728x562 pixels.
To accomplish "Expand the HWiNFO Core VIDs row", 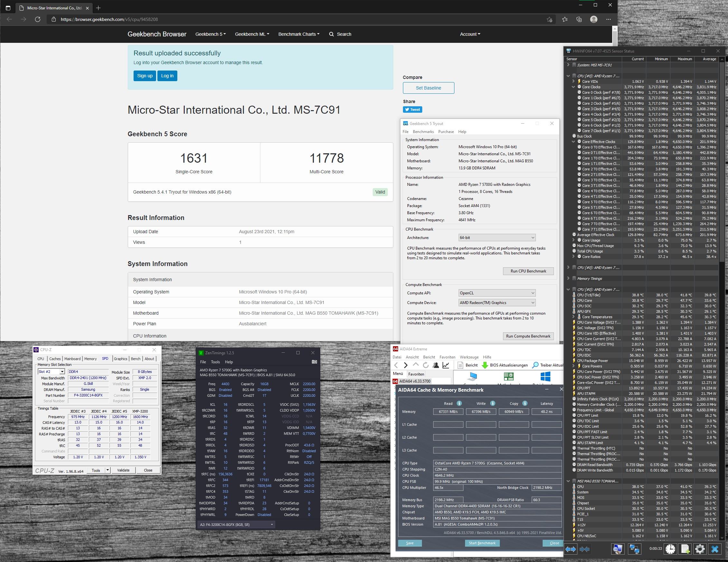I will click(573, 81).
